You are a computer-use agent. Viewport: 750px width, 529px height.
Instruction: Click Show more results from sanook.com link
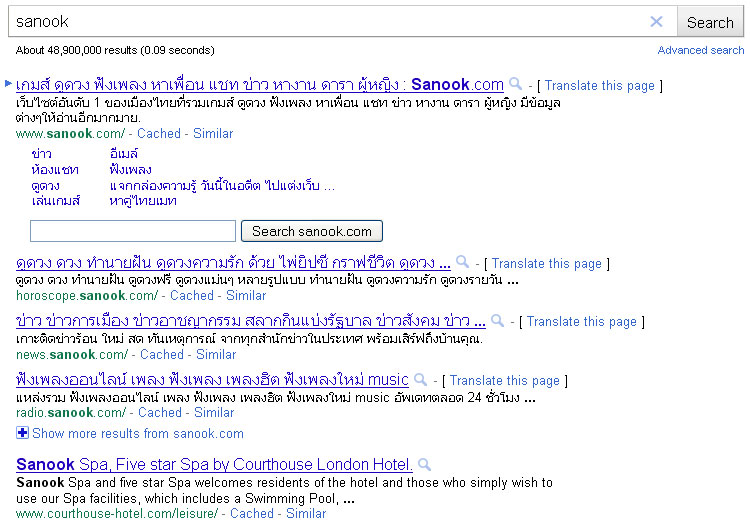pyautogui.click(x=138, y=433)
